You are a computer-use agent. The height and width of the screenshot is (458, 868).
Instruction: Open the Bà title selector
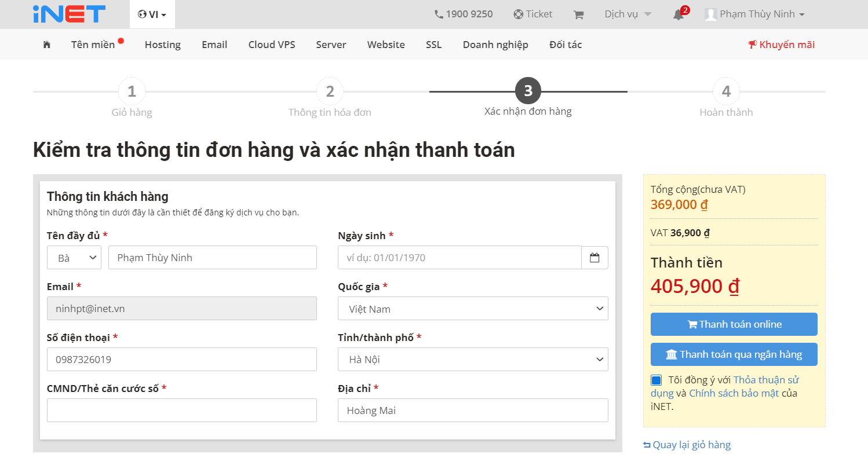click(74, 257)
